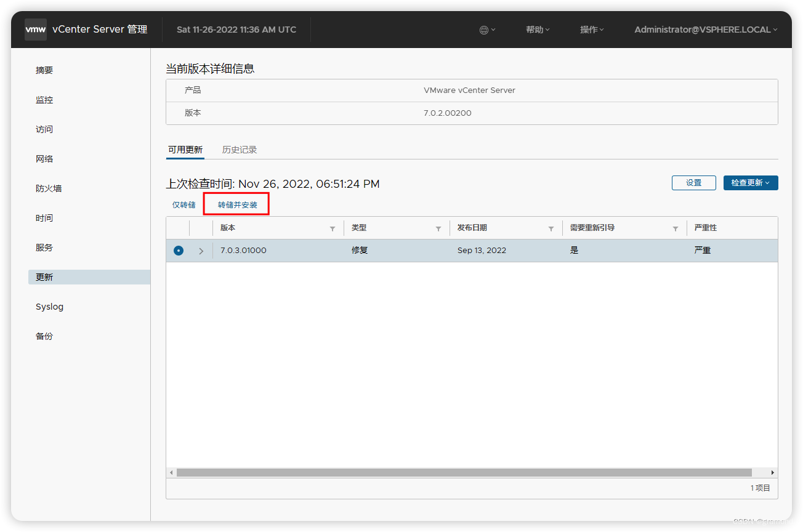Image resolution: width=803 pixels, height=532 pixels.
Task: Click the 设置 button
Action: click(694, 183)
